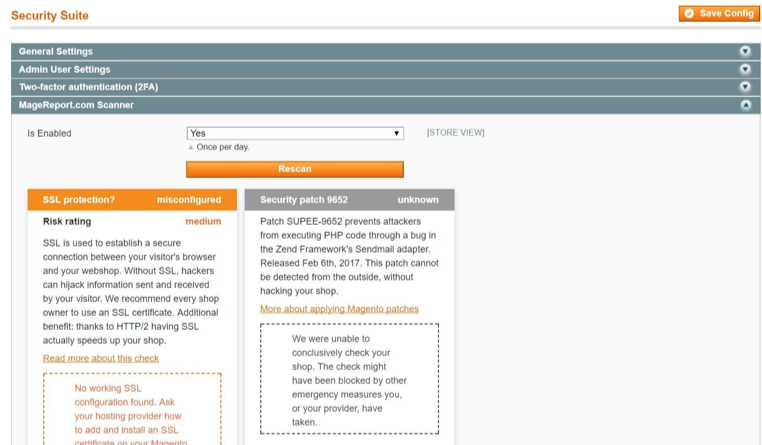The width and height of the screenshot is (762, 445).
Task: Open Read more about this check link
Action: pyautogui.click(x=101, y=359)
